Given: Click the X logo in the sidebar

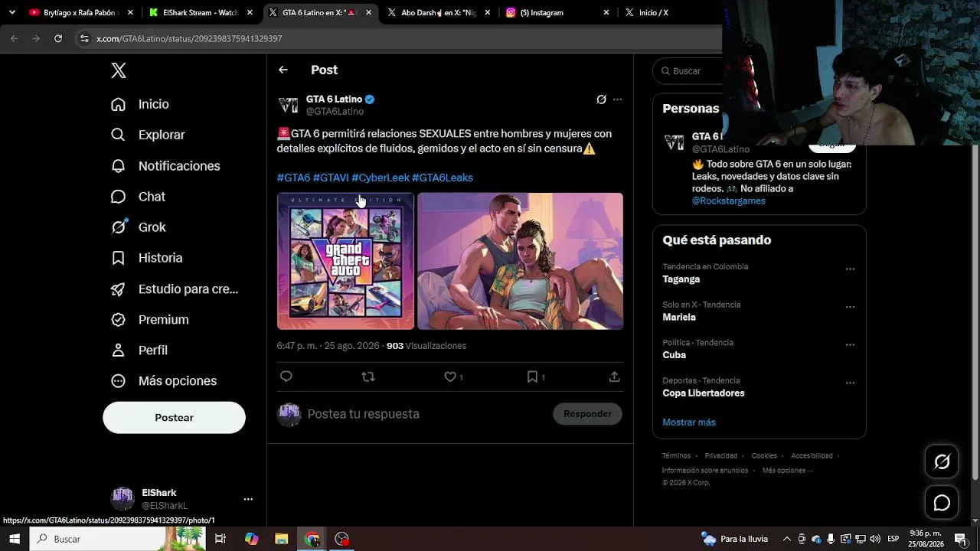Looking at the screenshot, I should pyautogui.click(x=119, y=70).
